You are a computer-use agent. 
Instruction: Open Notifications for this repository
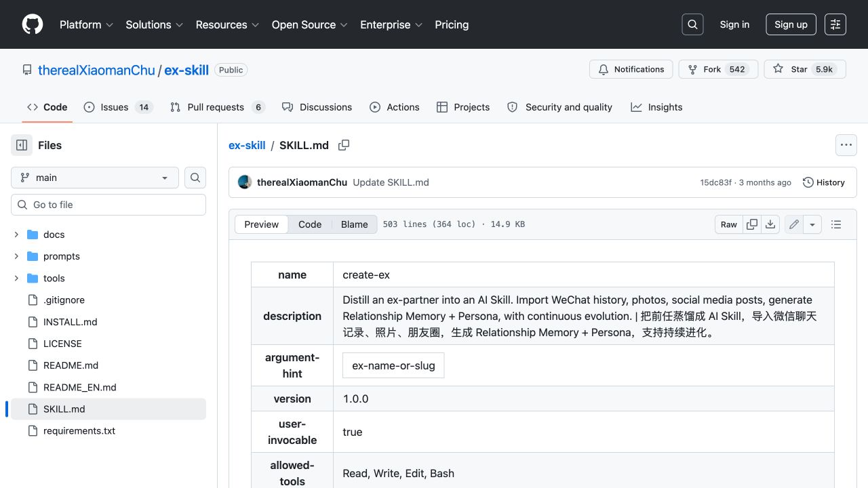click(631, 69)
